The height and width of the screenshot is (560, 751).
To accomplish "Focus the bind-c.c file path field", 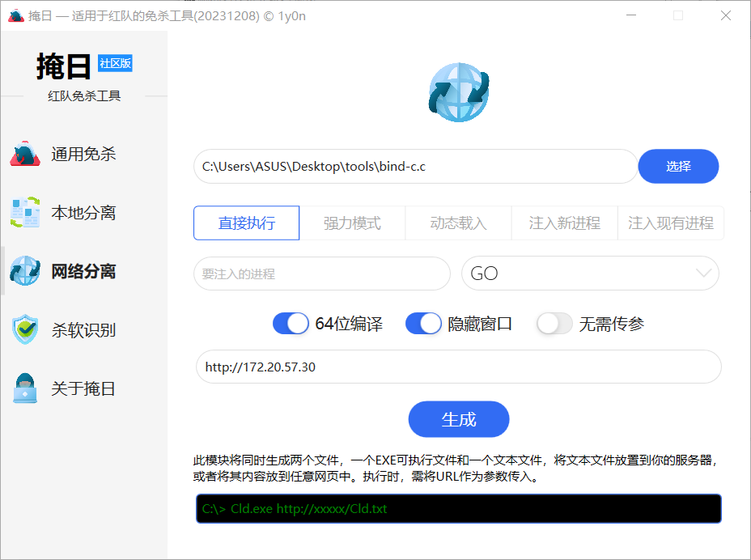I will 415,166.
